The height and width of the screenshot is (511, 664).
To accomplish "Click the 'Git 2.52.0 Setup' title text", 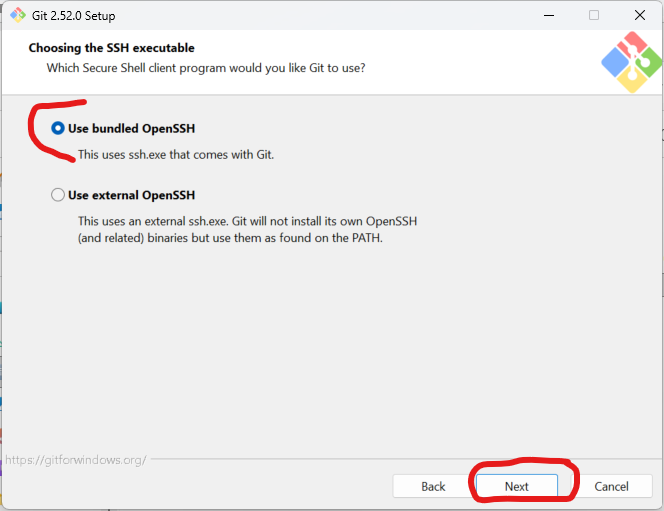I will click(x=74, y=16).
